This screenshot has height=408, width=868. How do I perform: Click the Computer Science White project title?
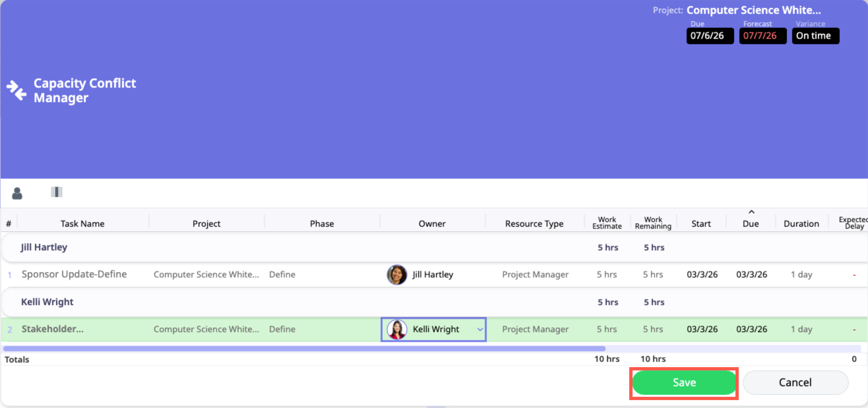click(754, 10)
